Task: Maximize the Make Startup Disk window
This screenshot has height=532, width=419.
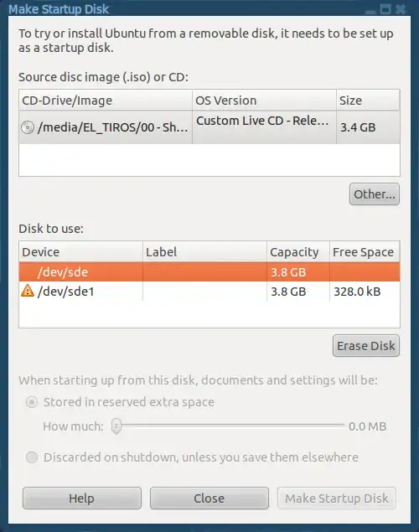Action: coord(385,9)
